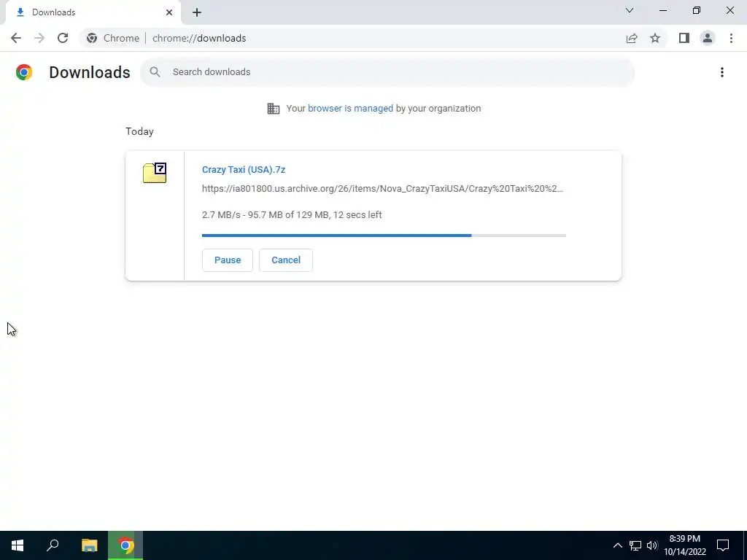
Task: Show hidden system tray icons
Action: (617, 545)
